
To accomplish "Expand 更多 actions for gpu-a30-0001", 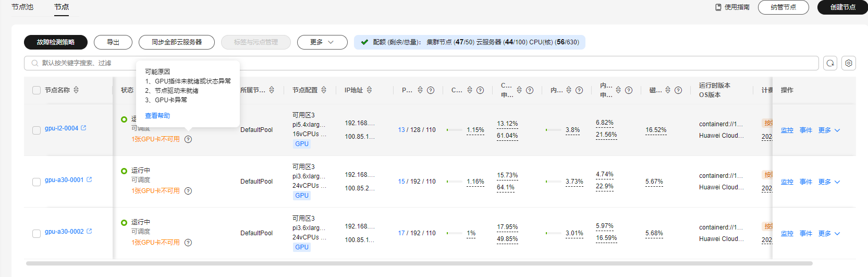I will pyautogui.click(x=829, y=182).
